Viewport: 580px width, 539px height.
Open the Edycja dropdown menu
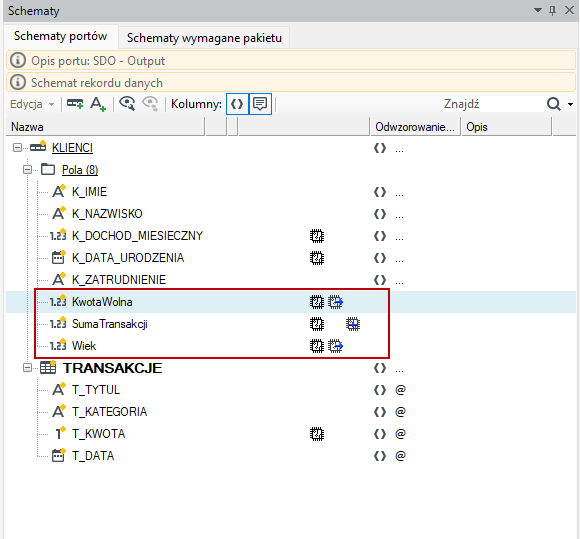[x=32, y=104]
